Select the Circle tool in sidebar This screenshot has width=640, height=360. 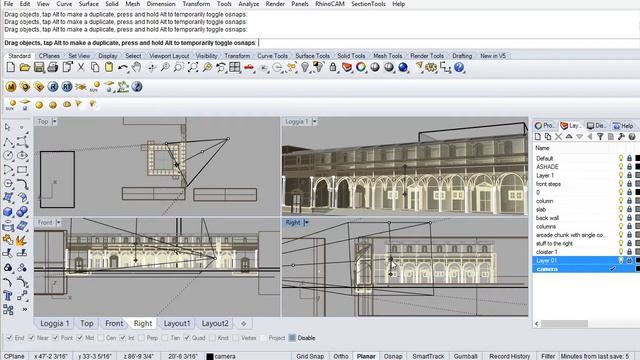coord(8,156)
